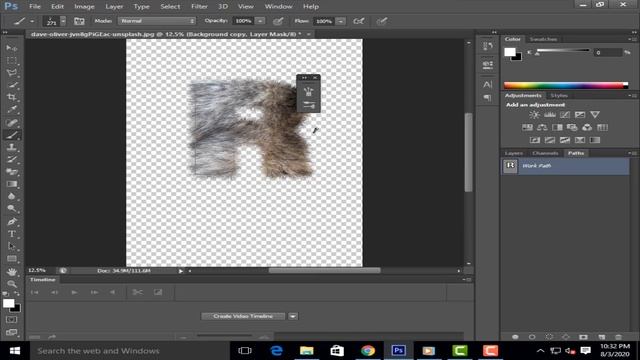The image size is (640, 360).
Task: Open the status bar info arrow
Action: click(180, 271)
